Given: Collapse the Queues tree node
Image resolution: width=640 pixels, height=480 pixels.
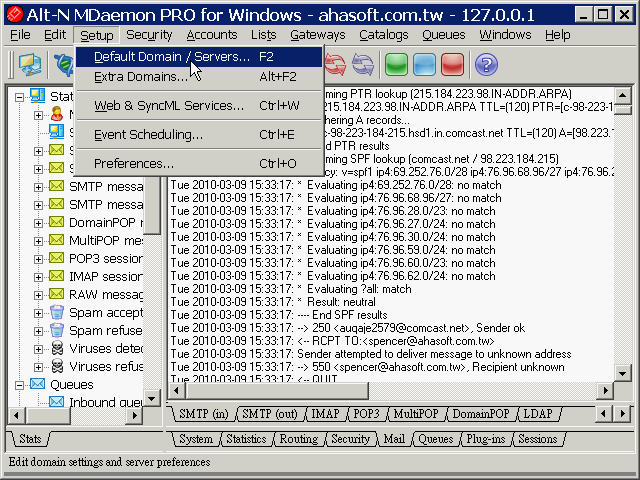Looking at the screenshot, I should pos(19,385).
